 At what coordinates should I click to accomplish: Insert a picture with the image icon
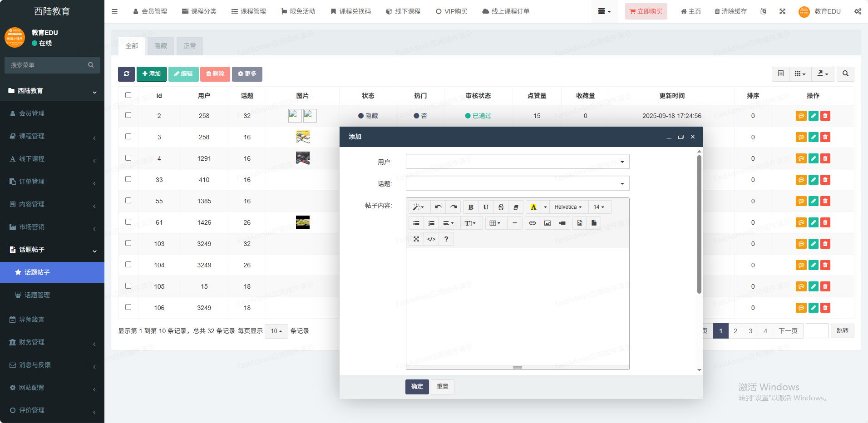click(547, 223)
